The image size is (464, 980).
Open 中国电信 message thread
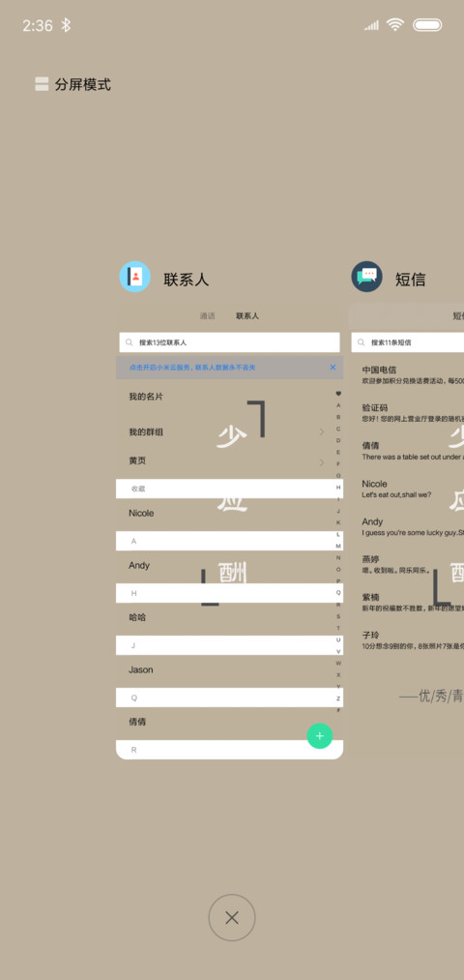click(407, 374)
